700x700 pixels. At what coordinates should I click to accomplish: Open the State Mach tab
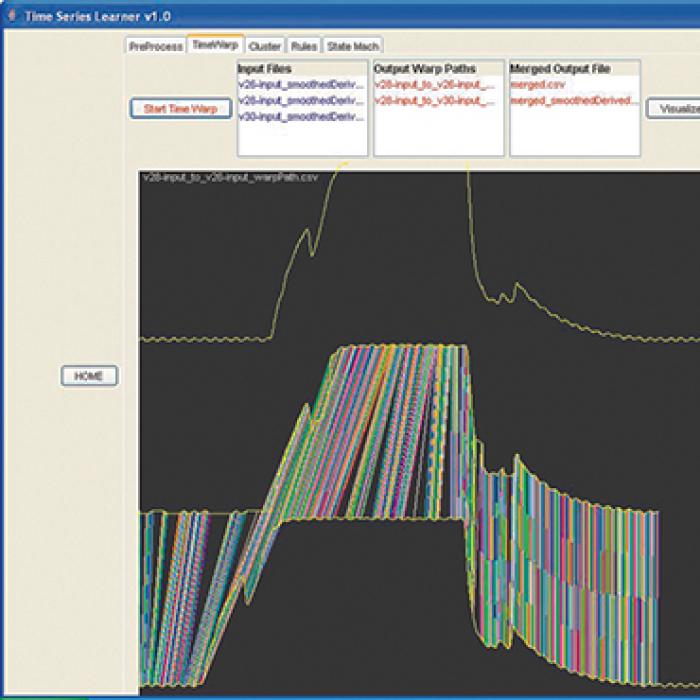click(x=353, y=46)
